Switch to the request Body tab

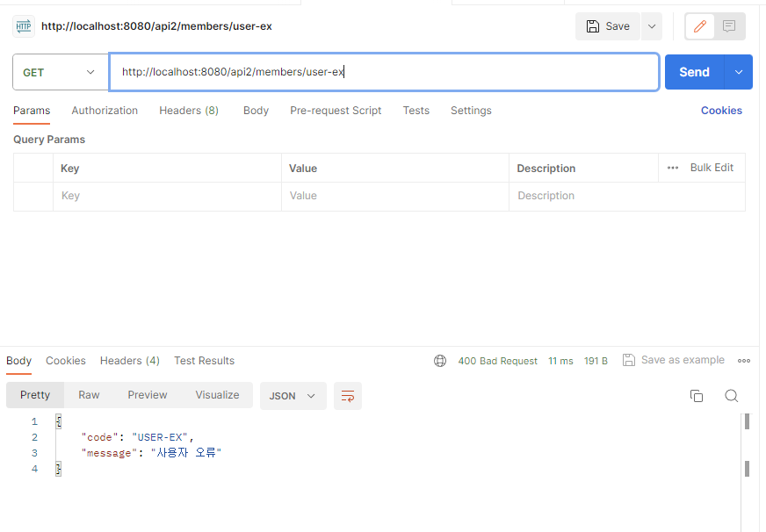click(256, 111)
